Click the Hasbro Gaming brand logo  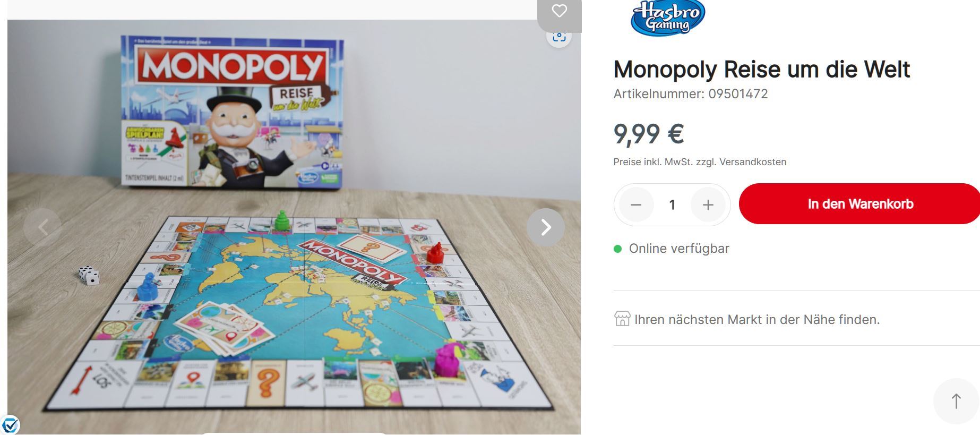(668, 18)
